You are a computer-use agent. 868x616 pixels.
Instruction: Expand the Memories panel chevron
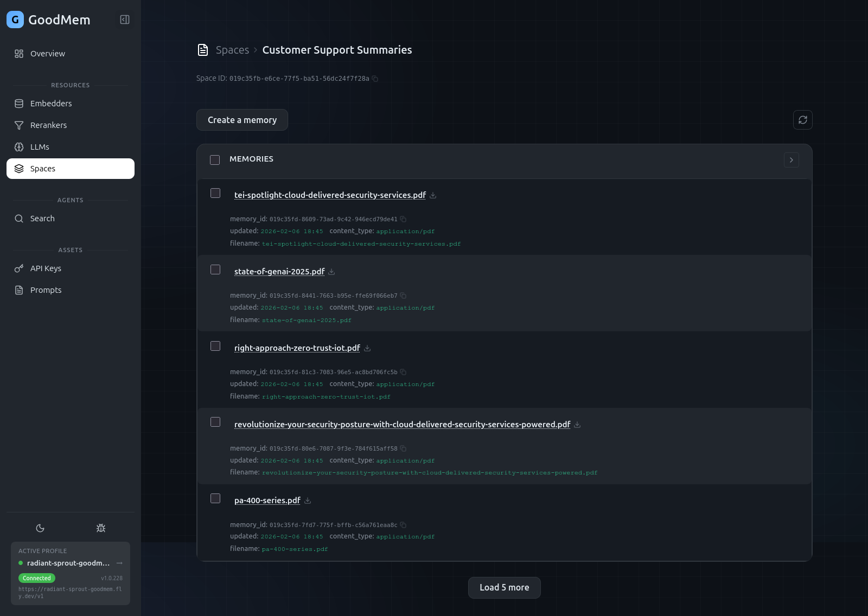pyautogui.click(x=791, y=160)
